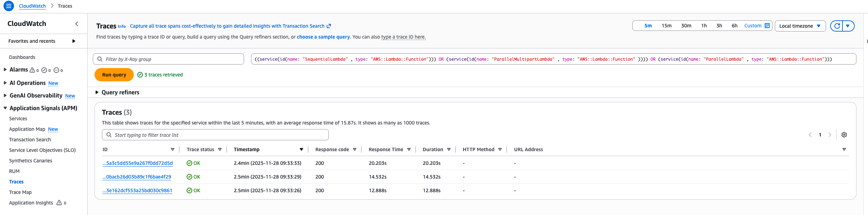Select the 15m time range
The image size is (868, 215).
[666, 26]
